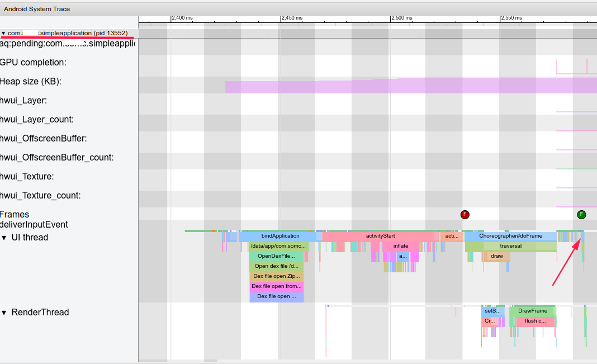Image resolution: width=597 pixels, height=364 pixels.
Task: Select the DrawFrame slice in RenderThread
Action: coord(532,311)
